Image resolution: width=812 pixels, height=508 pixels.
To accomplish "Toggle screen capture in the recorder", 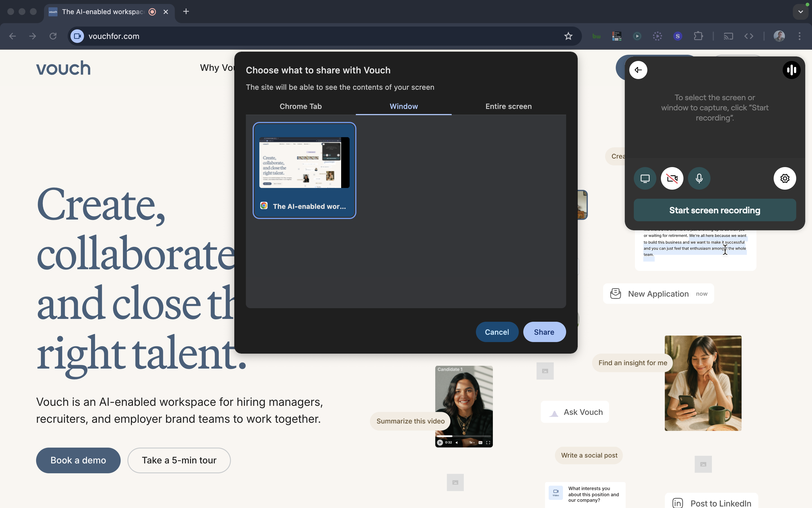I will tap(645, 178).
